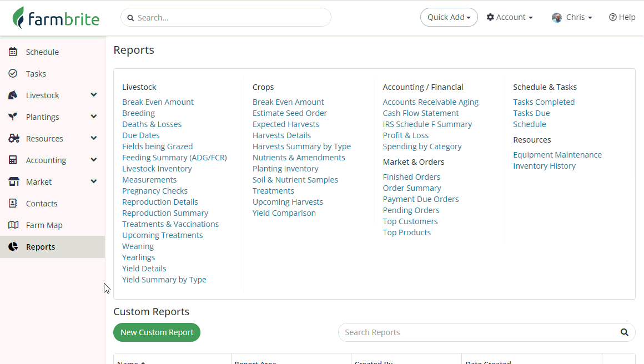Click the magnifier icon in top search bar

tap(130, 18)
